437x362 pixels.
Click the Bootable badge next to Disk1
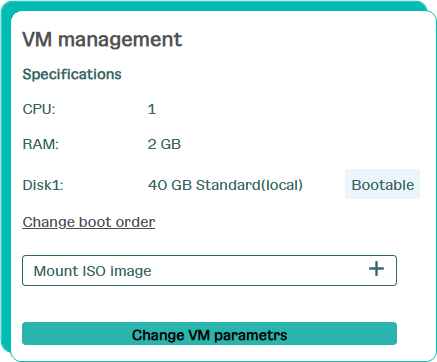pos(382,184)
